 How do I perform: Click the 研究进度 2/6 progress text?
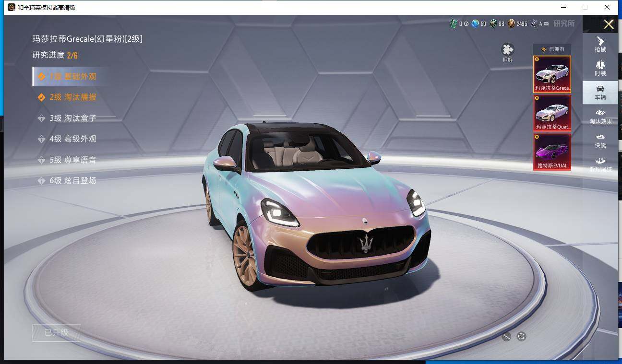[55, 55]
